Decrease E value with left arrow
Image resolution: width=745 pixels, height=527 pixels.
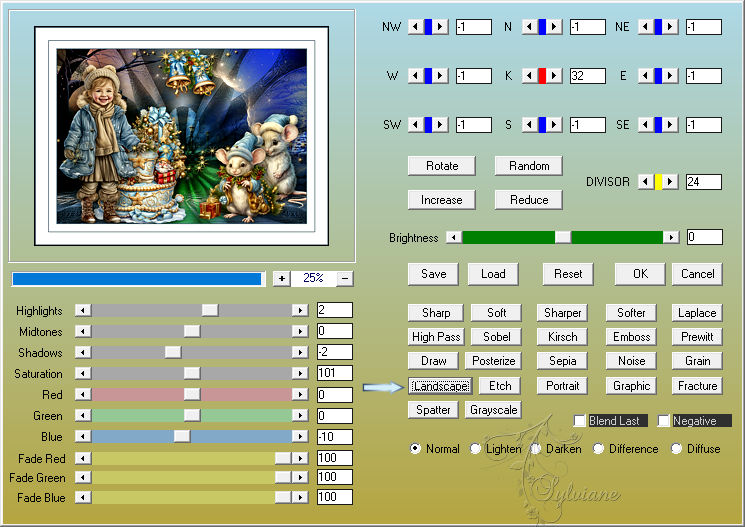(x=645, y=76)
